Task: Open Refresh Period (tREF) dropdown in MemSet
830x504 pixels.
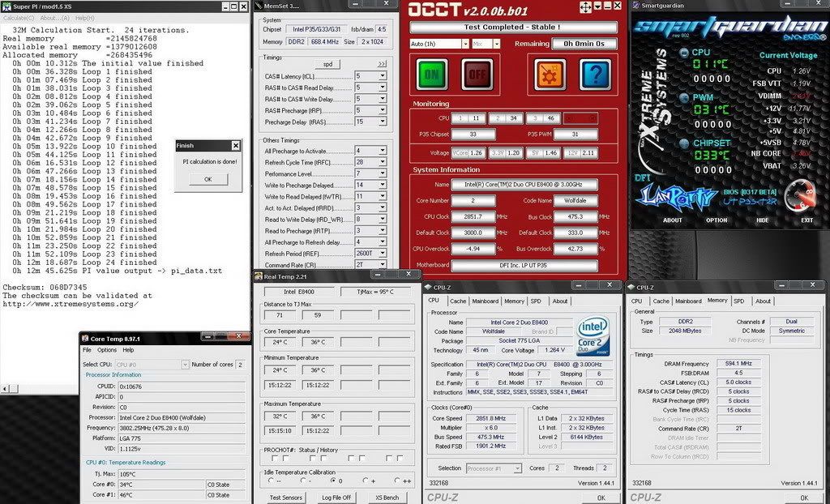Action: 383,254
